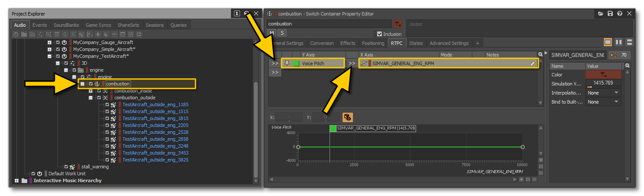Click the X Axis selector button beside SIMVAR_GENERAL_ENG_RPM
This screenshot has width=644, height=196.
pos(352,63)
